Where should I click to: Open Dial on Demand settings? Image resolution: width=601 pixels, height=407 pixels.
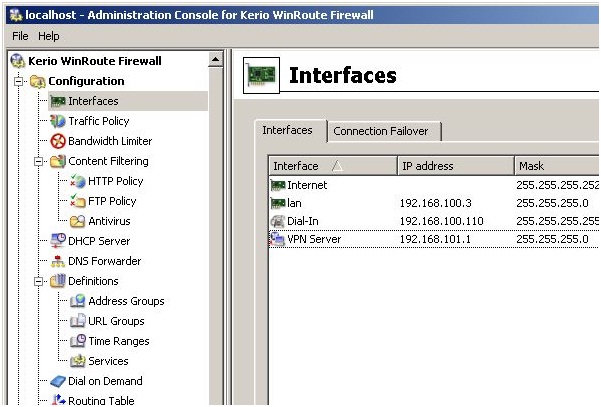tap(105, 381)
